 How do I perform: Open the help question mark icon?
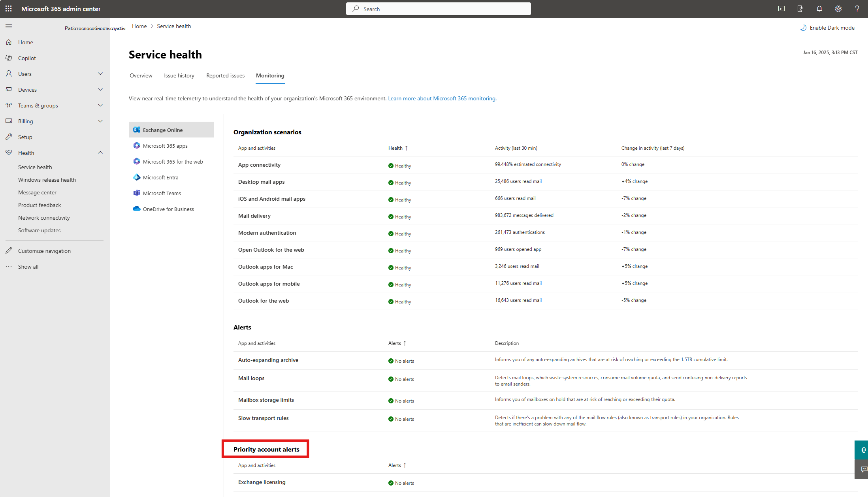click(x=857, y=9)
